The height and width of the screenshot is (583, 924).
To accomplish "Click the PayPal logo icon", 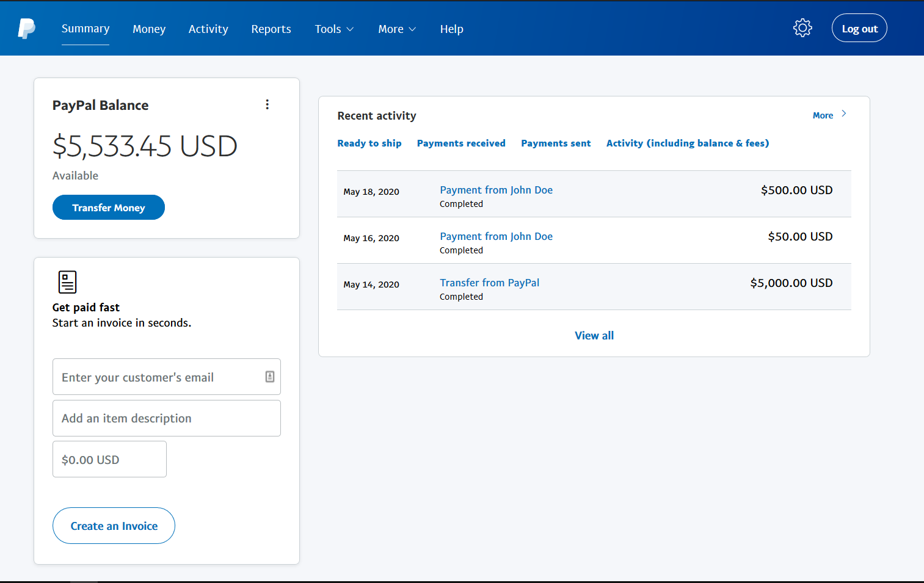I will click(x=26, y=29).
